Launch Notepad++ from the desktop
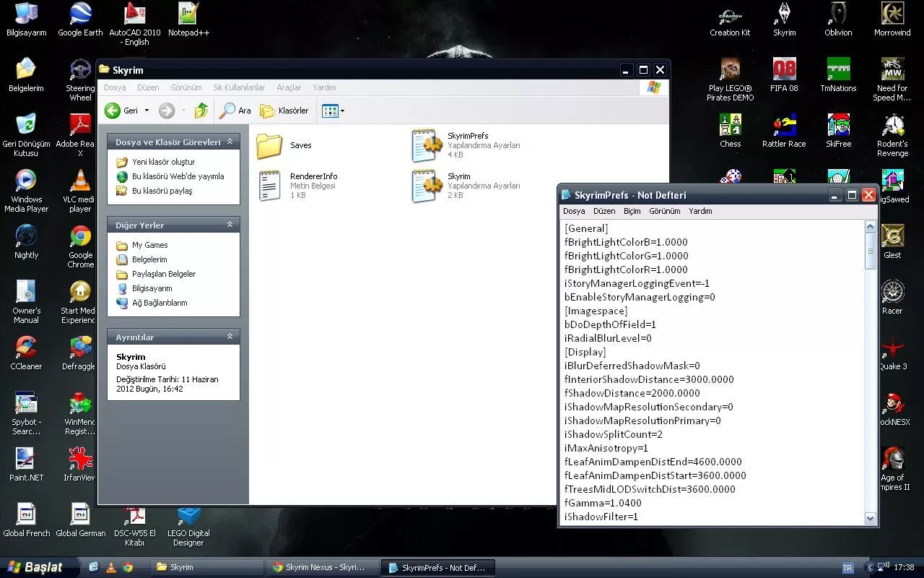Viewport: 924px width, 578px height. click(x=188, y=20)
